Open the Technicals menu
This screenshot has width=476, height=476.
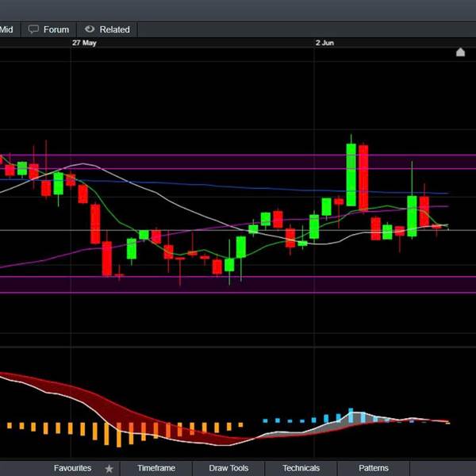pyautogui.click(x=301, y=468)
